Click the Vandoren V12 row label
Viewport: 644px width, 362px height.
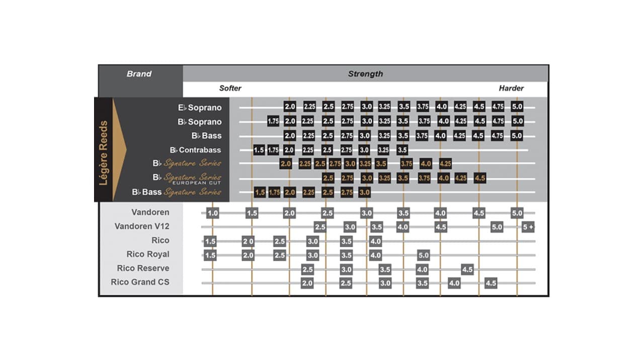pyautogui.click(x=142, y=226)
